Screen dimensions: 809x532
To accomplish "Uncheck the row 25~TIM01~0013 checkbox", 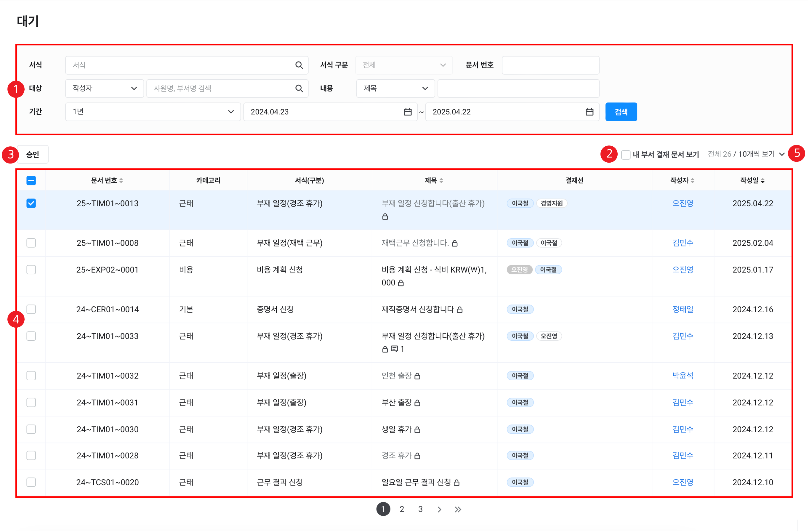I will pos(31,203).
